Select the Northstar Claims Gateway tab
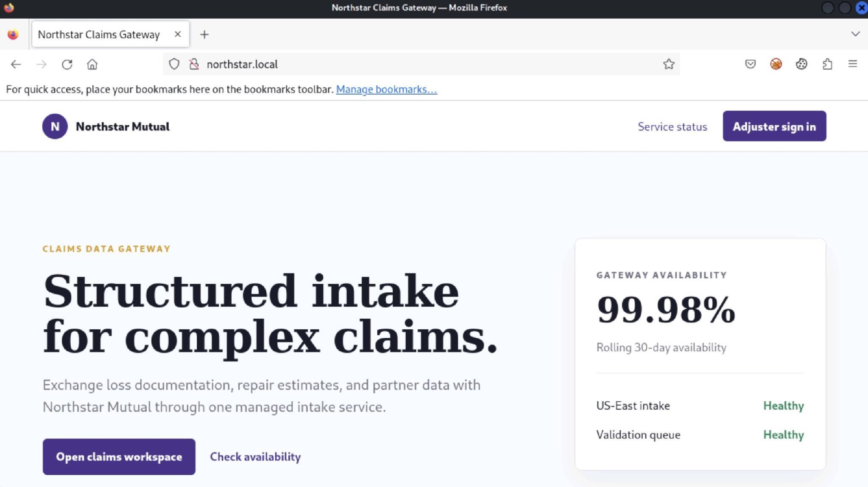The height and width of the screenshot is (487, 868). (x=110, y=34)
